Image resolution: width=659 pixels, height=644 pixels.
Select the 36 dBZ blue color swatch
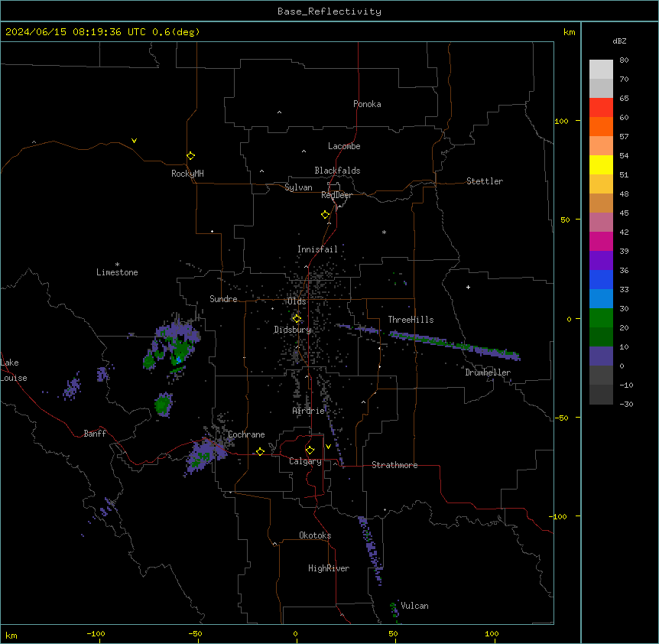(x=601, y=279)
